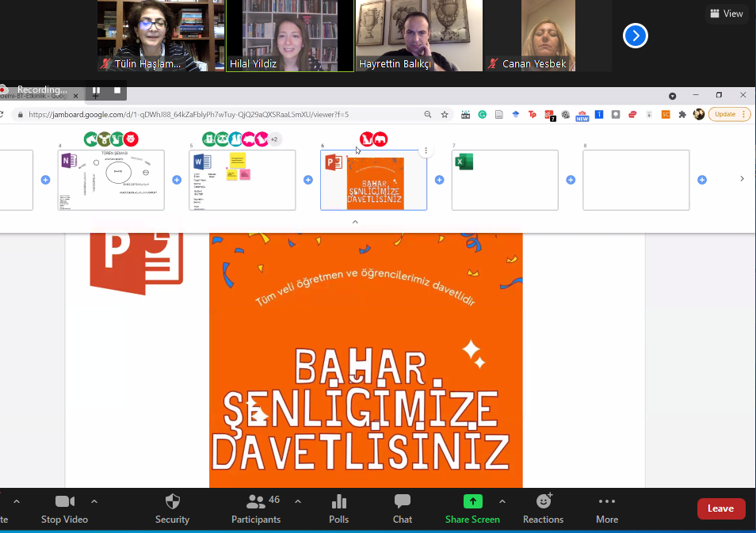Click the green Share Screen icon
Screen dimensions: 756x533
pos(472,501)
